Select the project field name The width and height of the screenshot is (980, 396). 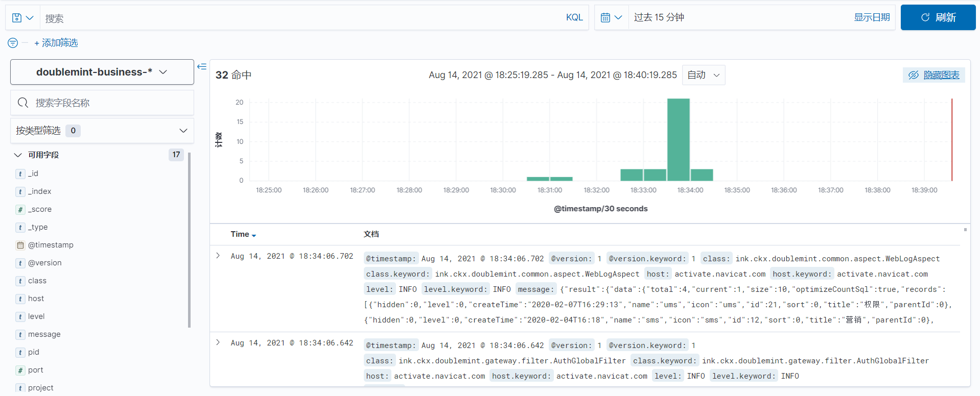41,388
